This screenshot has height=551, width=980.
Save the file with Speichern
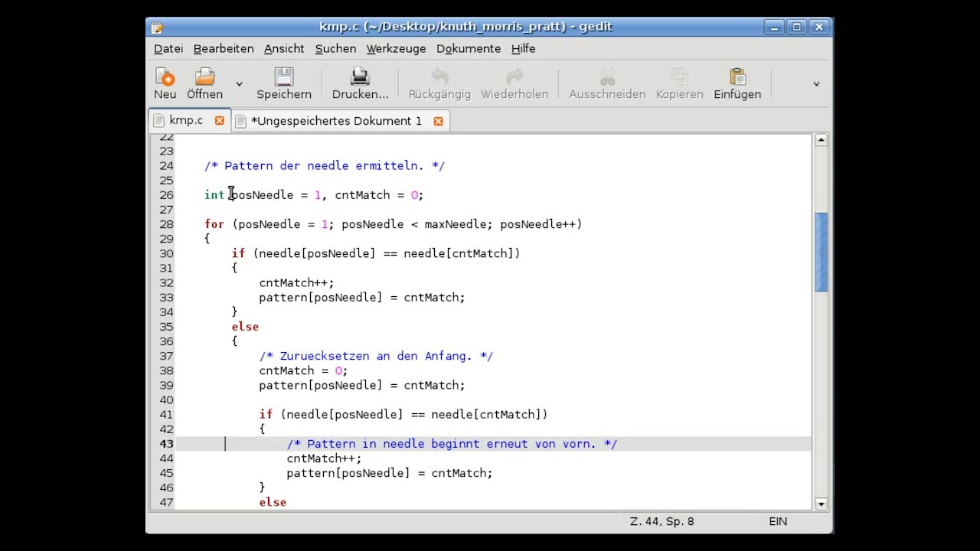click(284, 83)
